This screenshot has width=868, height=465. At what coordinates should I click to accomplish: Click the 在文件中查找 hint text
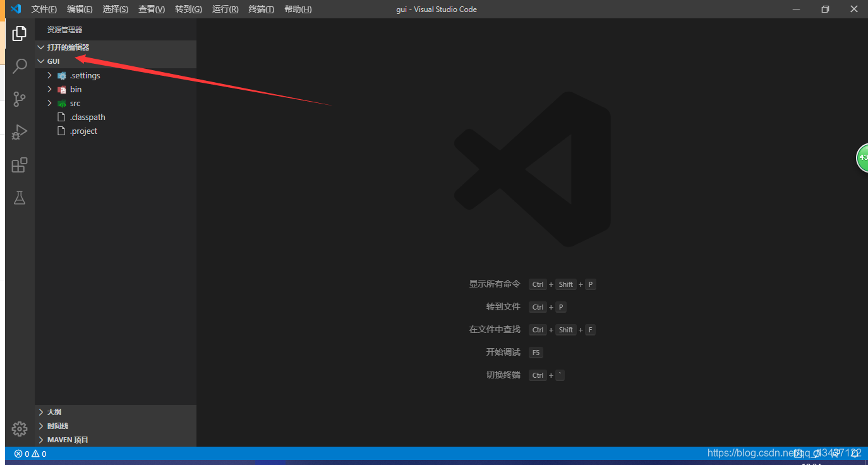tap(495, 330)
